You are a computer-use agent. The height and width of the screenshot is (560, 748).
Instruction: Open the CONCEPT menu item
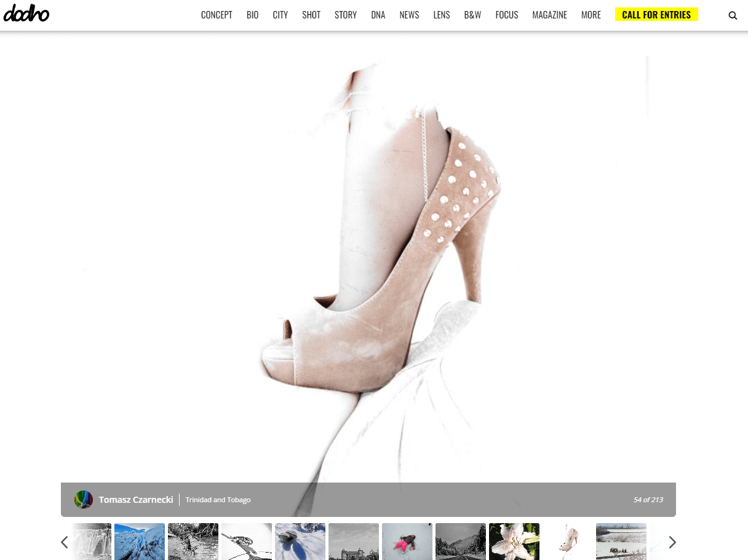tap(217, 15)
